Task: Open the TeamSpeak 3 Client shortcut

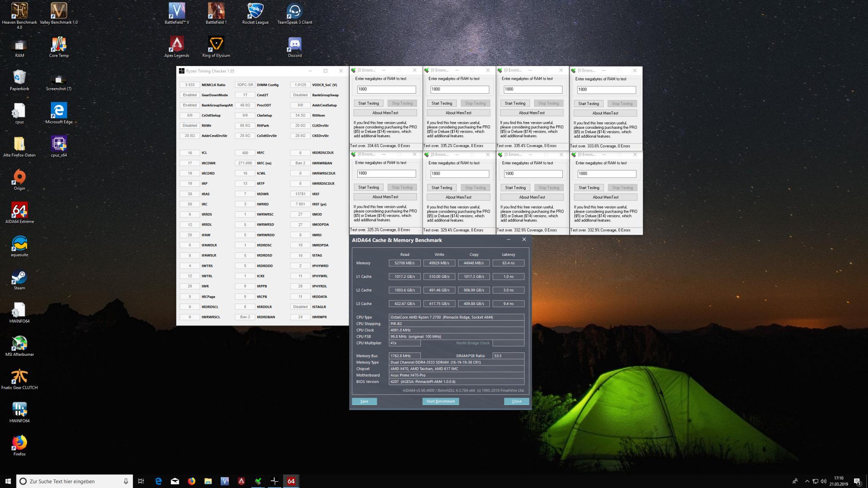Action: (x=295, y=13)
